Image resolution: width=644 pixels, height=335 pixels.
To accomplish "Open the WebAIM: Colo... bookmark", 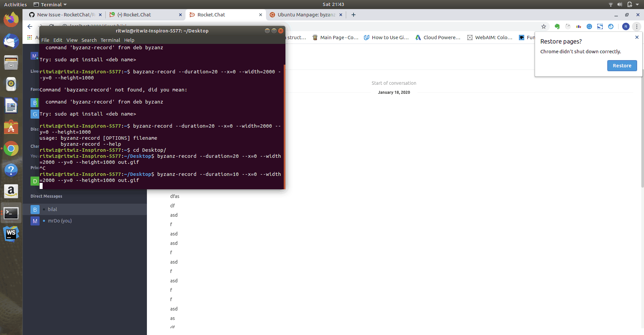I will 490,38.
